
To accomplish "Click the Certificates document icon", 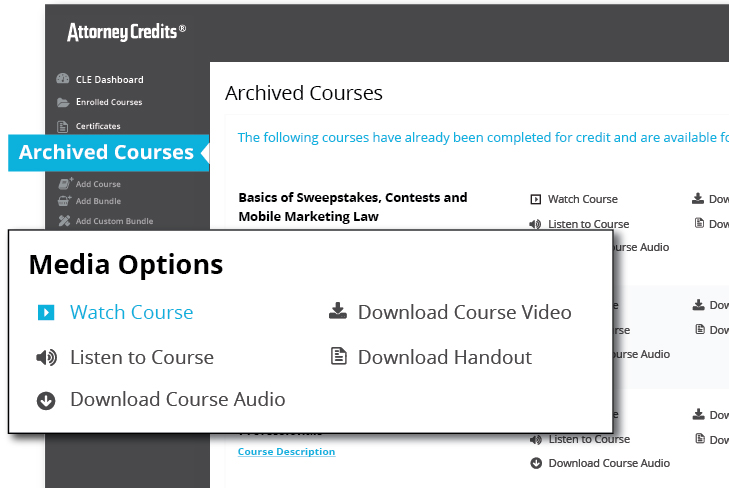I will tap(62, 126).
